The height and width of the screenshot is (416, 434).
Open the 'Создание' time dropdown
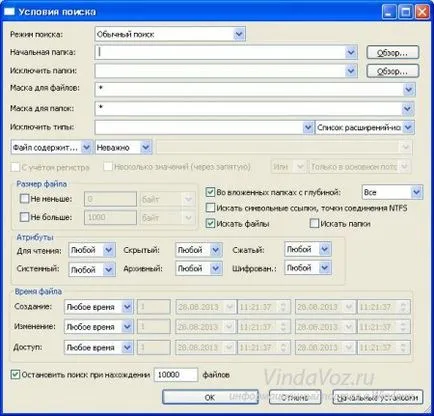[x=99, y=307]
